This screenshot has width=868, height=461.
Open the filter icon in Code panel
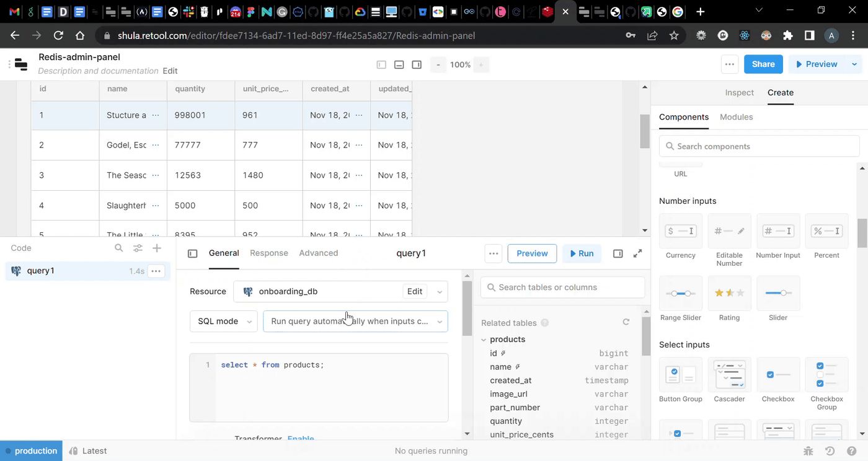[x=138, y=248]
